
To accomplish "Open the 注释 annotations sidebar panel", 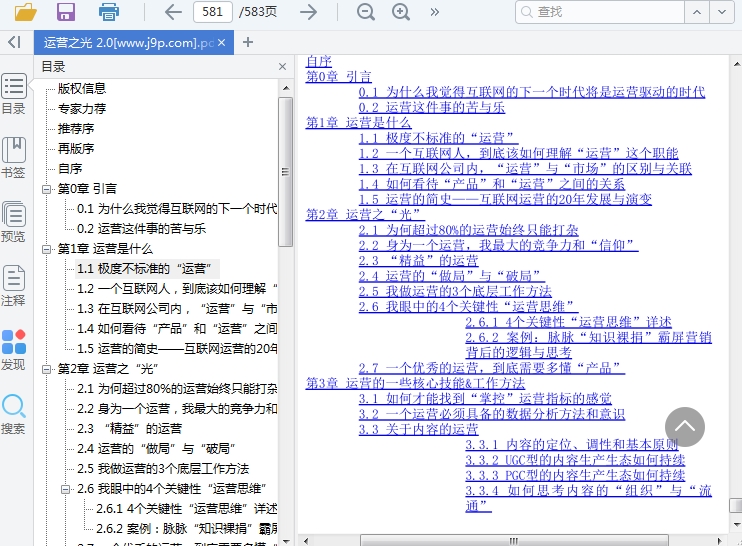I will (x=14, y=285).
